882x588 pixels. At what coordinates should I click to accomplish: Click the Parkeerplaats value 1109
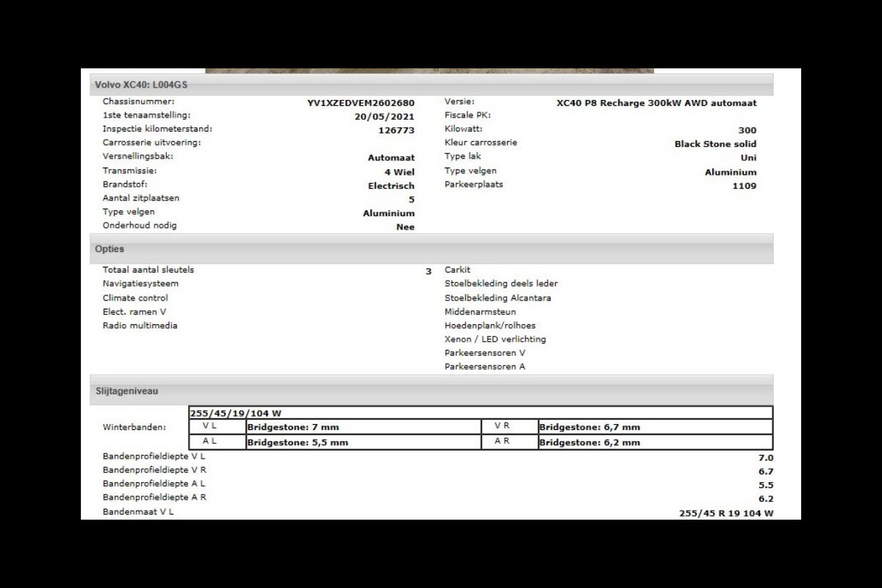744,186
